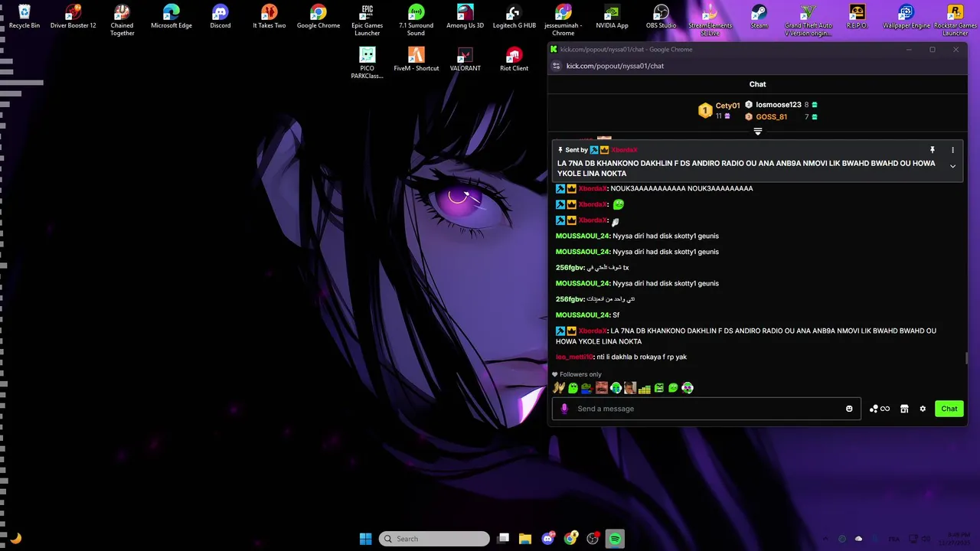Expand gift leaderboard using down arrow
Viewport: 980px width, 551px height.
click(758, 132)
